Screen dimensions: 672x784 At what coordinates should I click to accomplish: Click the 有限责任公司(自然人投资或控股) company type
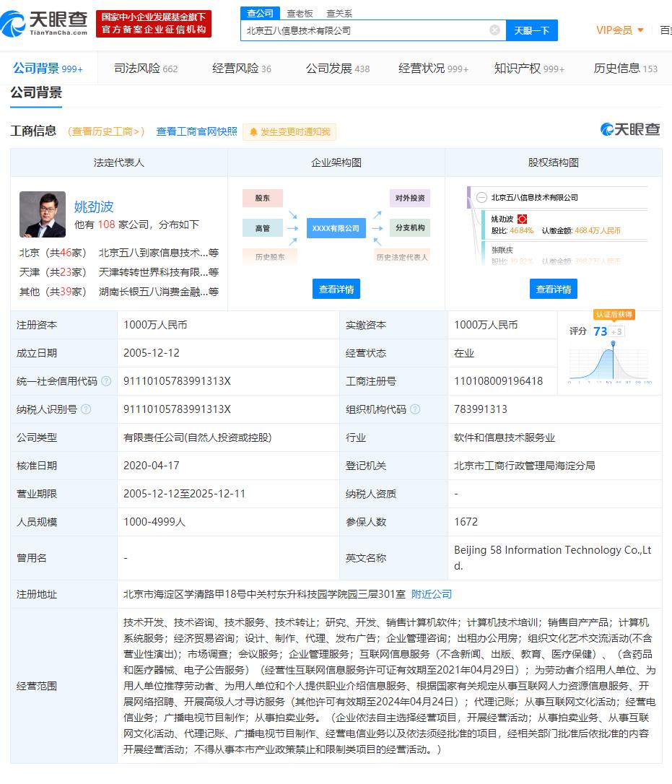click(x=198, y=437)
